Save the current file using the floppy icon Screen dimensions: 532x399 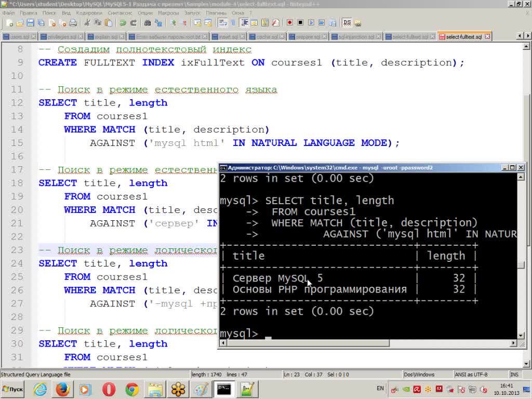(x=30, y=23)
